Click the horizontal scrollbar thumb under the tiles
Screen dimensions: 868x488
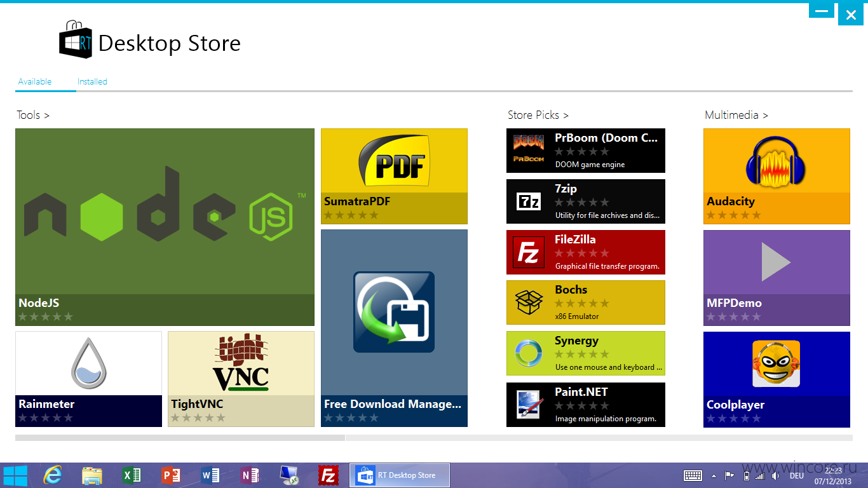click(x=180, y=438)
